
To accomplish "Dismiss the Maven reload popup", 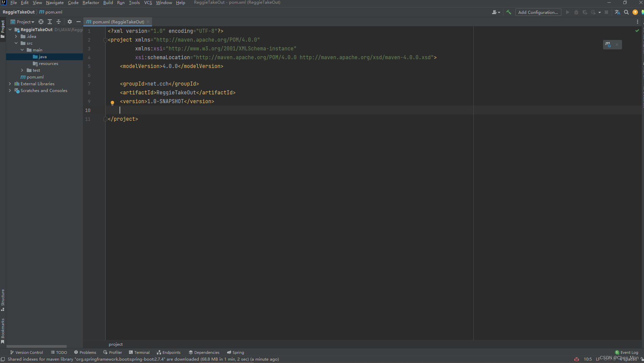I will point(617,45).
